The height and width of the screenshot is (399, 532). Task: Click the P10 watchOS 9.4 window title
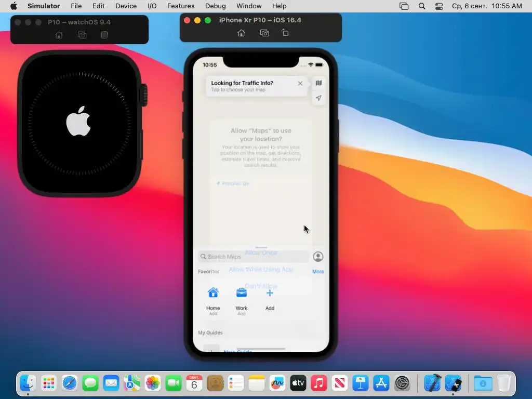click(79, 22)
